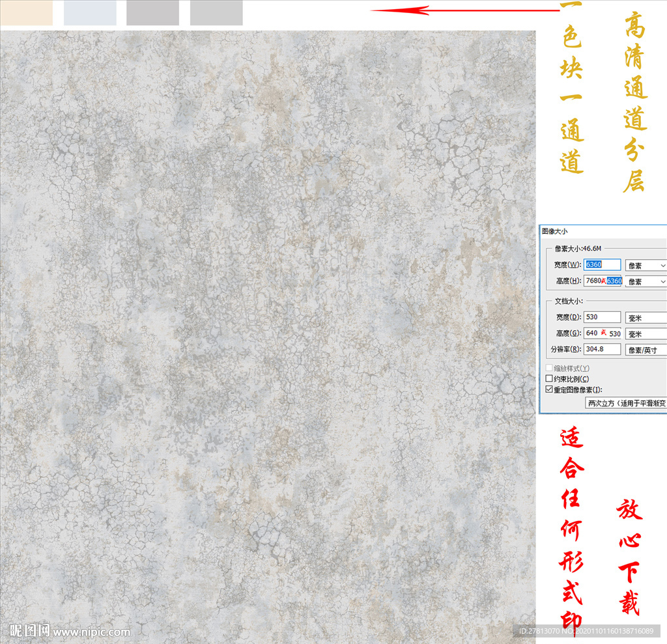Open the document height unit dropdown (毫米)

click(646, 334)
